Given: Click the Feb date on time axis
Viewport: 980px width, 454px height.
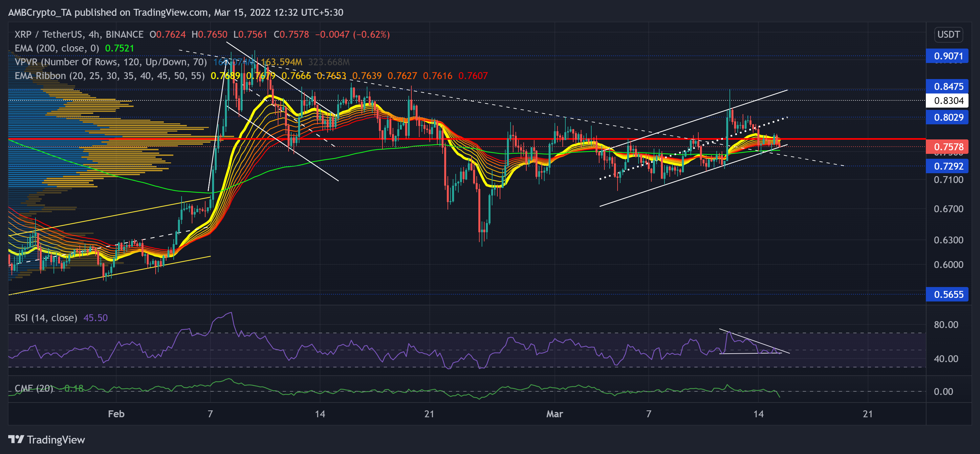Looking at the screenshot, I should (x=116, y=414).
